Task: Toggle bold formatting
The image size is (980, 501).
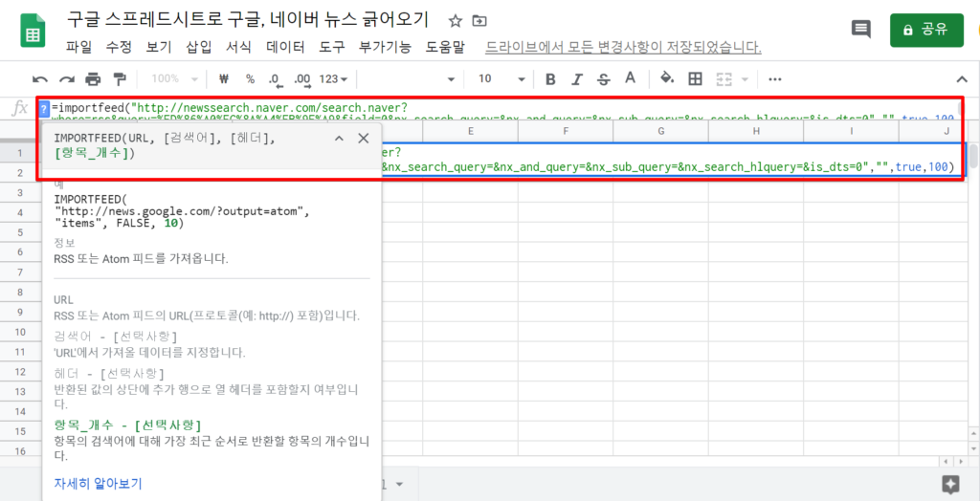Action: (550, 79)
